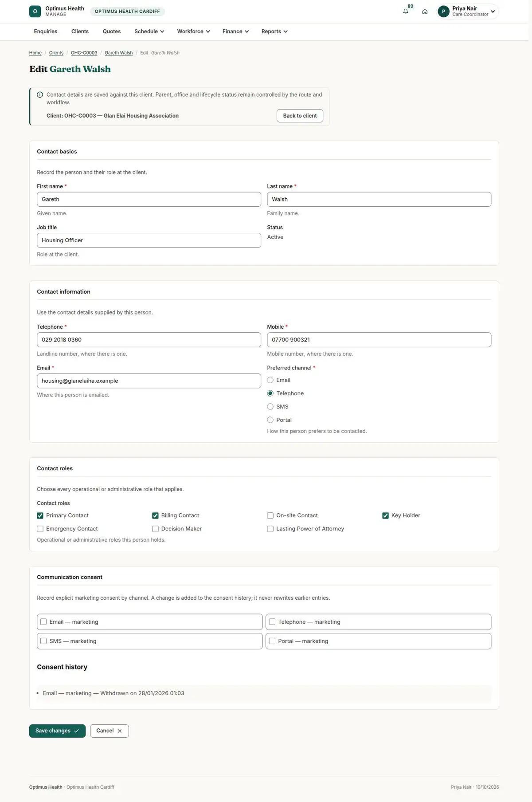Viewport: 532px width, 802px height.
Task: Click the Cancel button
Action: click(x=110, y=731)
